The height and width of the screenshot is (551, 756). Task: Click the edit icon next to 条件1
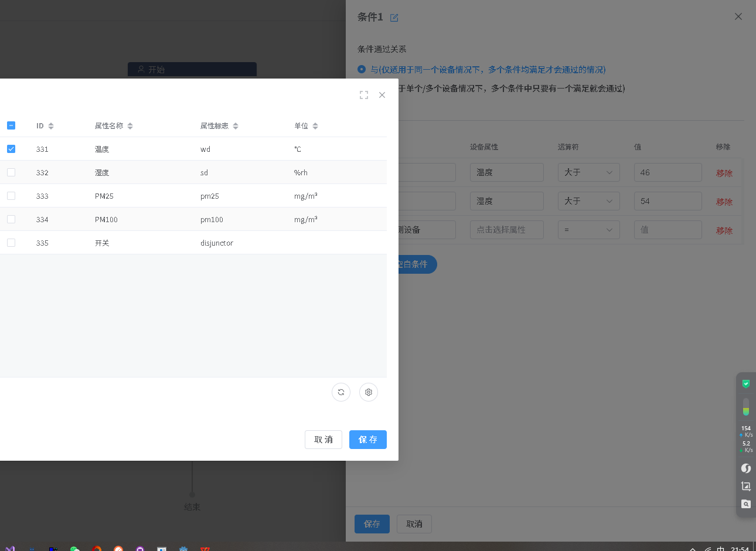click(x=394, y=18)
